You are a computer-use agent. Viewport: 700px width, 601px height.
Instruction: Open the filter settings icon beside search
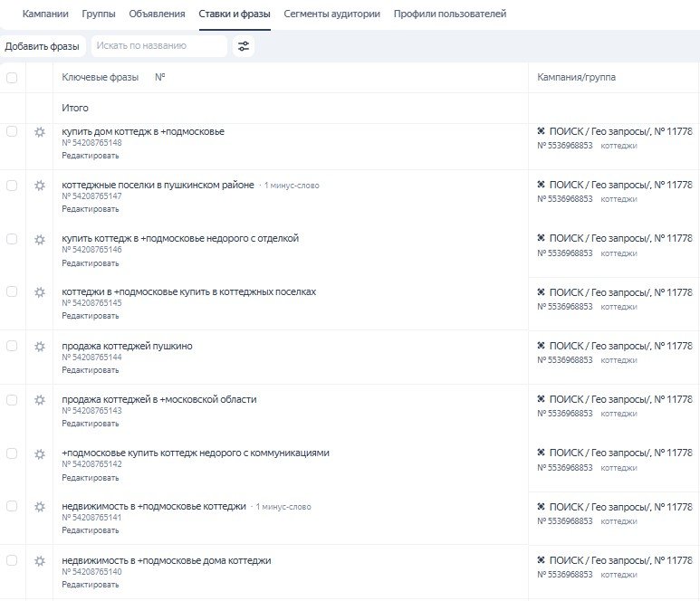coord(243,46)
